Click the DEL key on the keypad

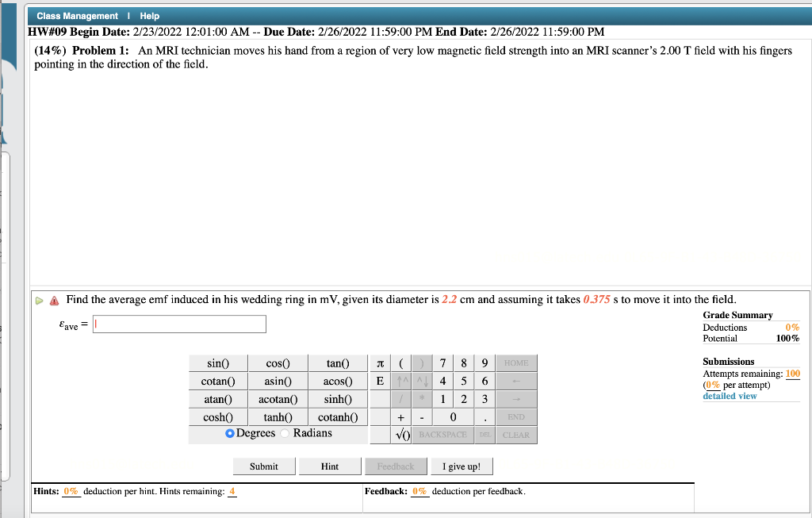484,435
